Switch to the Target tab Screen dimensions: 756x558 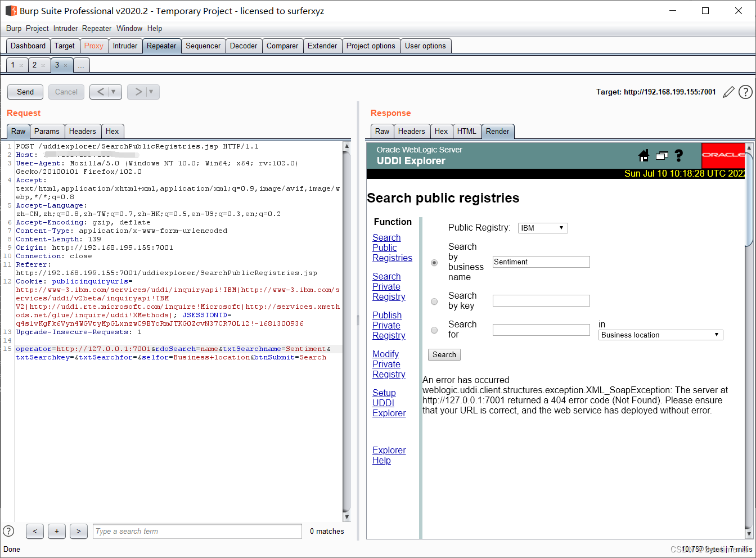pyautogui.click(x=65, y=46)
